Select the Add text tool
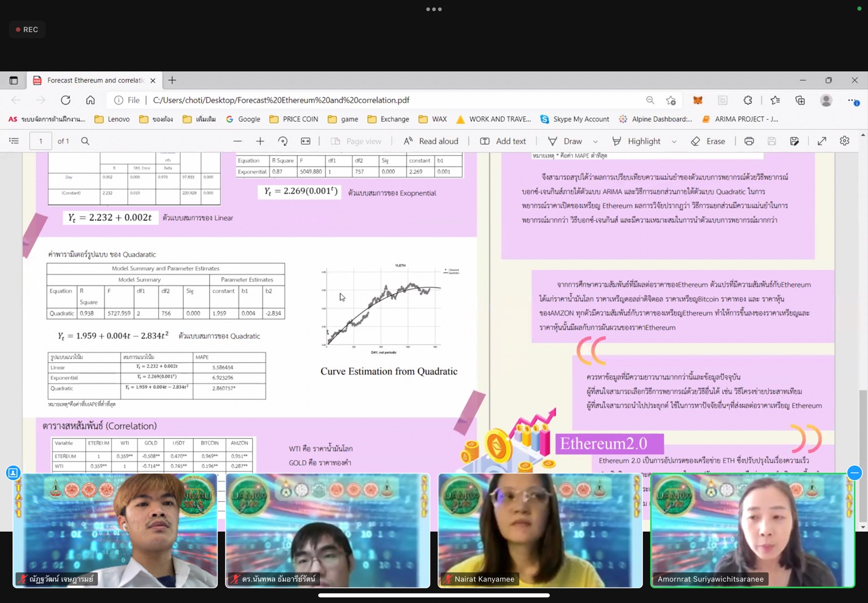 tap(503, 141)
